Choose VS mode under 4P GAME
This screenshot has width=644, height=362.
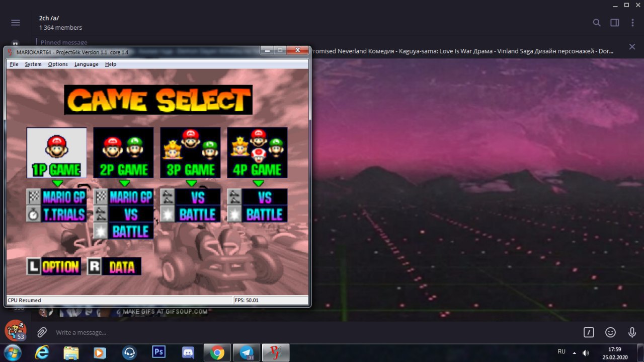coord(265,197)
